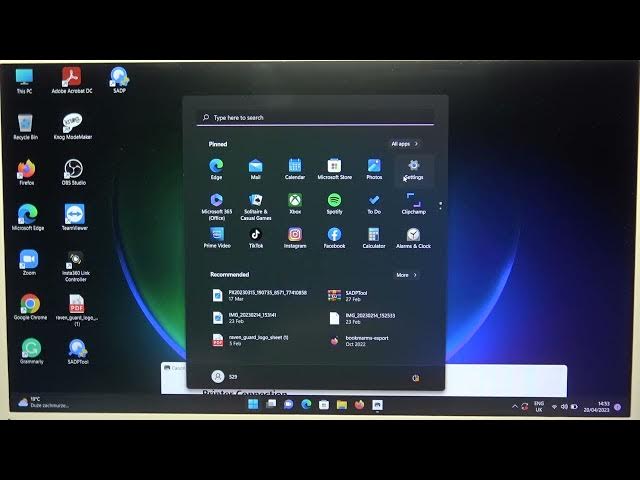Open recommended file IMG_20230214_153141
This screenshot has width=640, height=480.
click(245, 318)
